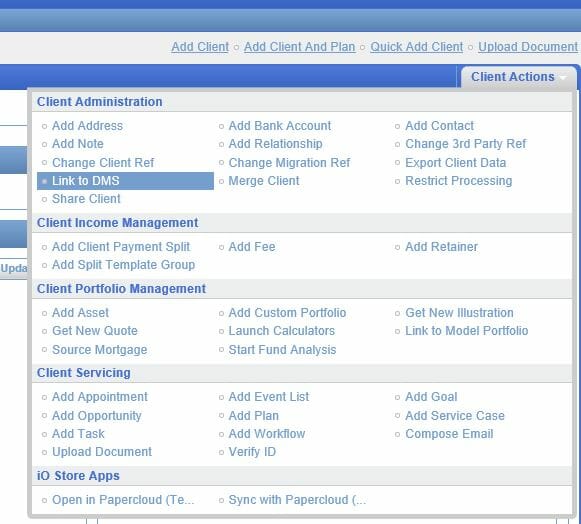Open Quick Add Client link
The height and width of the screenshot is (524, 581).
coord(416,47)
